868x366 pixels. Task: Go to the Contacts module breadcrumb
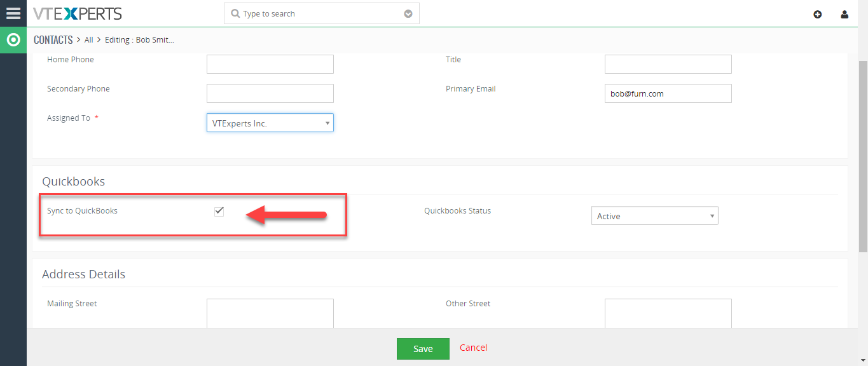coord(53,39)
